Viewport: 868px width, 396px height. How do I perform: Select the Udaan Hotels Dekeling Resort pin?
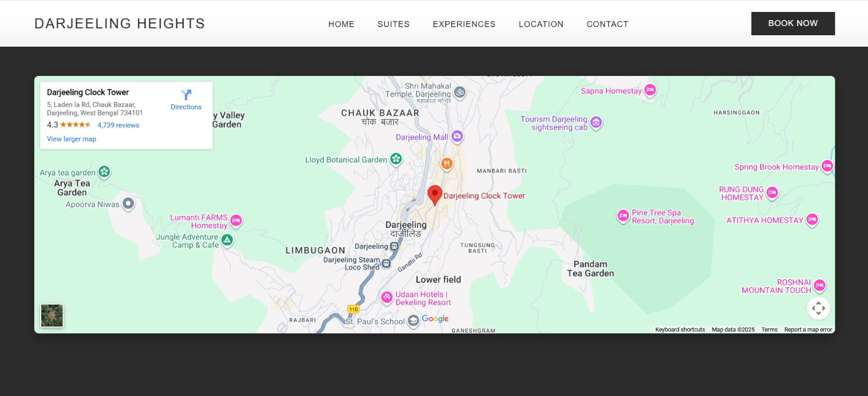pos(387,297)
